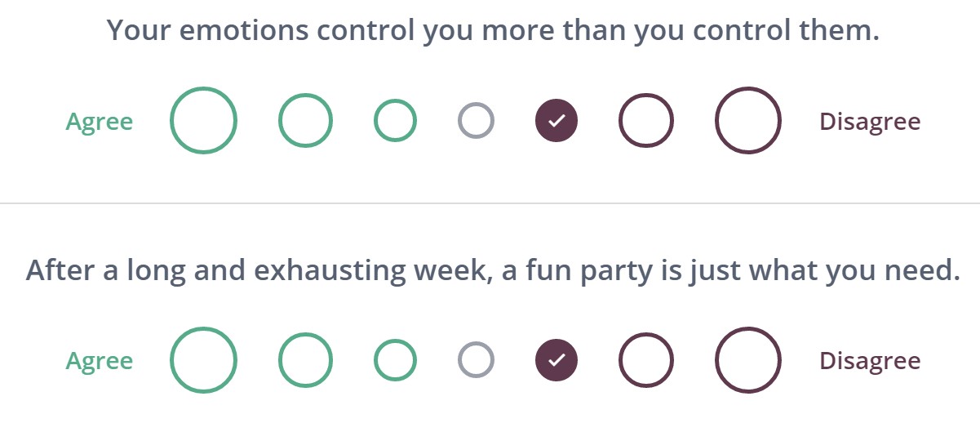Pick smallest green circle for party question
The image size is (980, 432).
(x=396, y=360)
